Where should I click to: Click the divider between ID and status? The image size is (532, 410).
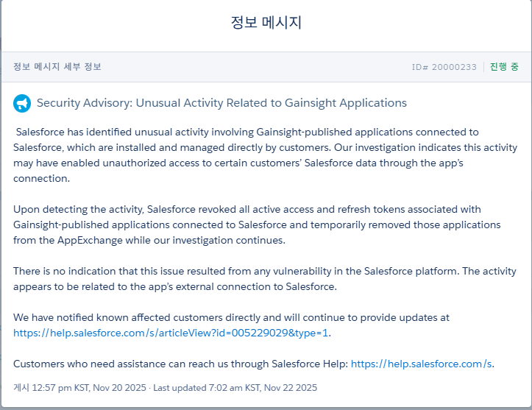coord(483,67)
